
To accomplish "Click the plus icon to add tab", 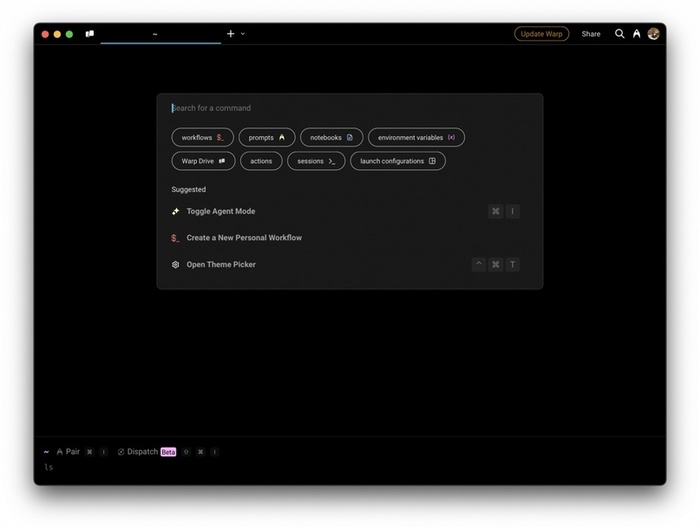I will [230, 34].
